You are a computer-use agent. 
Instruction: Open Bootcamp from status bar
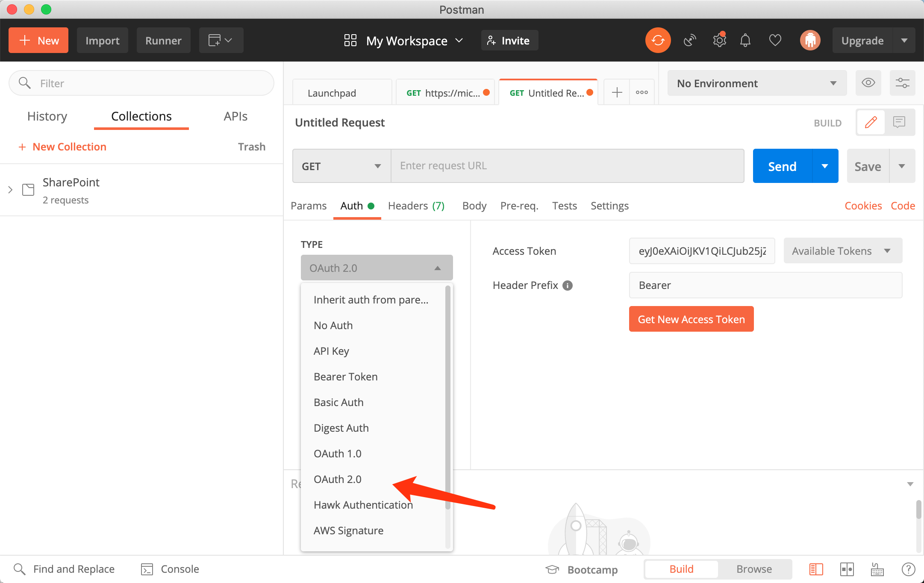pos(582,570)
